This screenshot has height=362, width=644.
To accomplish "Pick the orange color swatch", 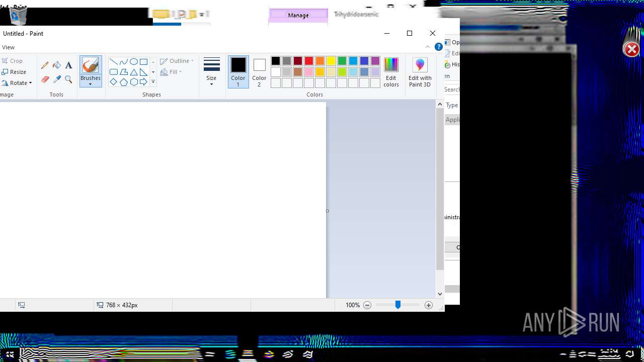I will tap(320, 61).
